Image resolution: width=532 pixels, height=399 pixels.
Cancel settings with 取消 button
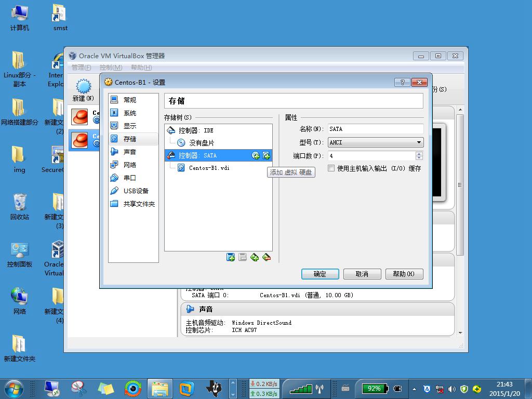(362, 274)
